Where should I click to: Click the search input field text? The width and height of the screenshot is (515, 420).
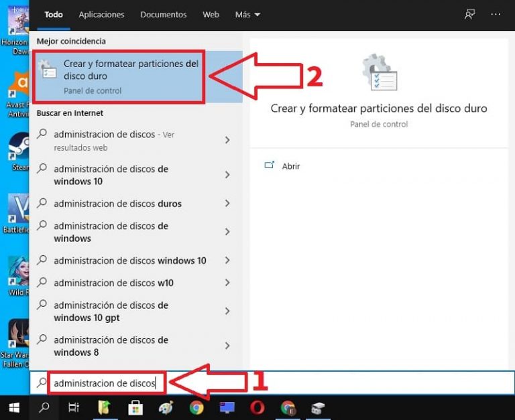pyautogui.click(x=105, y=383)
